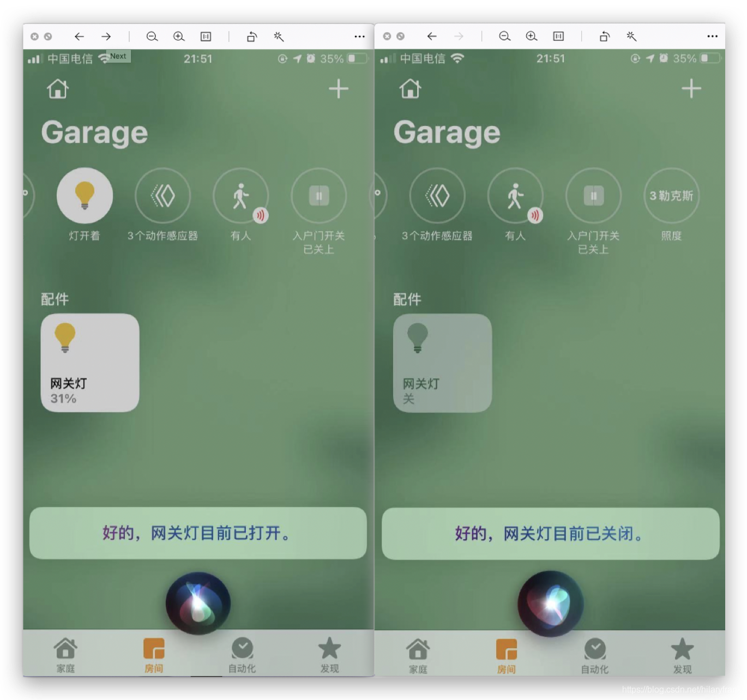Tap the plus add button in left phone
Viewport: 747px width, 700px height.
tap(338, 88)
